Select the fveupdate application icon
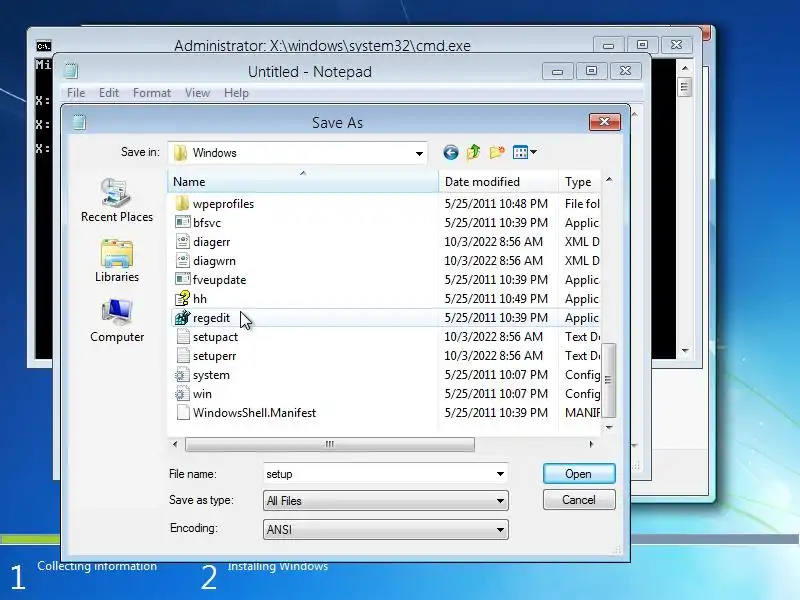Viewport: 800px width, 600px height. 182,279
